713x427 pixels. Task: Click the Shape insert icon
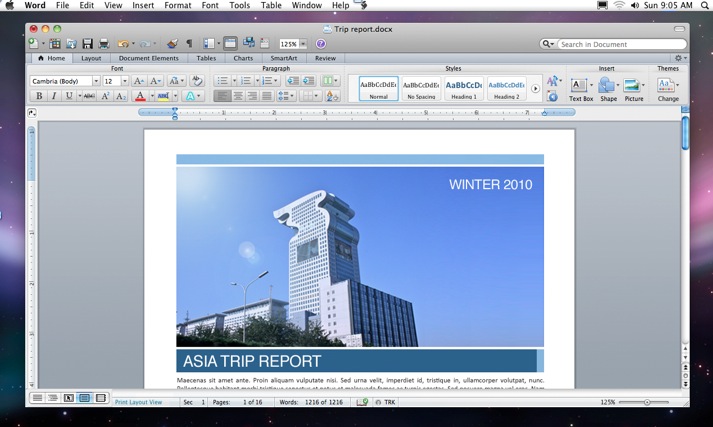click(x=607, y=87)
